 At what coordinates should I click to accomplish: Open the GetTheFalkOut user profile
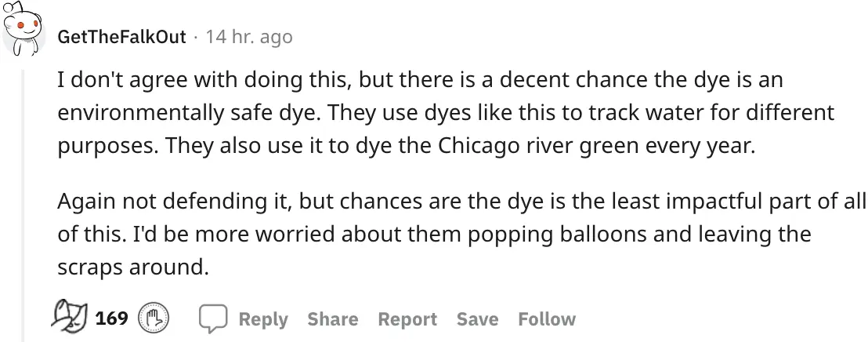point(122,37)
